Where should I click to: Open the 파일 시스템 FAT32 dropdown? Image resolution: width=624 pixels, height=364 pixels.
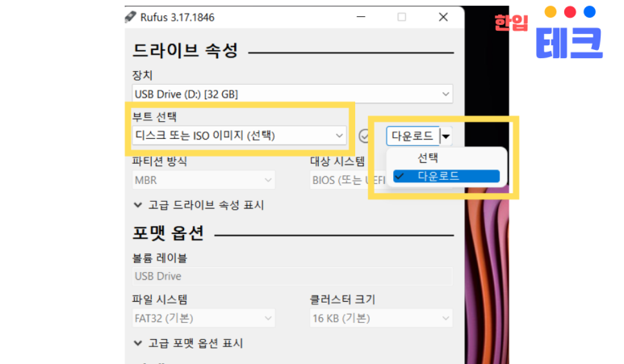tap(203, 318)
